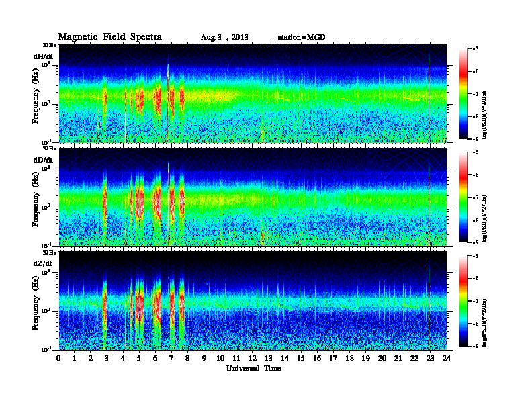The image size is (532, 411).
Task: Click the "-7" value on dZ/dt color bar
Action: 476,301
